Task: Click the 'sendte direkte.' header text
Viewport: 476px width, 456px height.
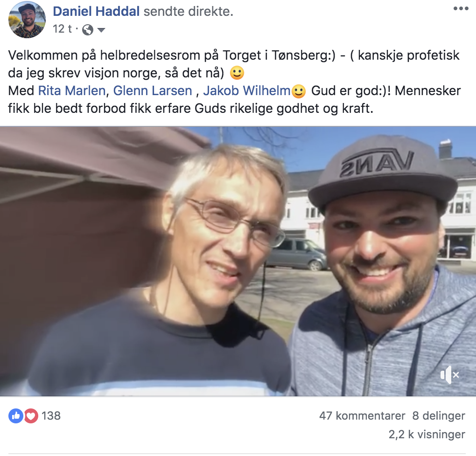Action: click(x=188, y=12)
